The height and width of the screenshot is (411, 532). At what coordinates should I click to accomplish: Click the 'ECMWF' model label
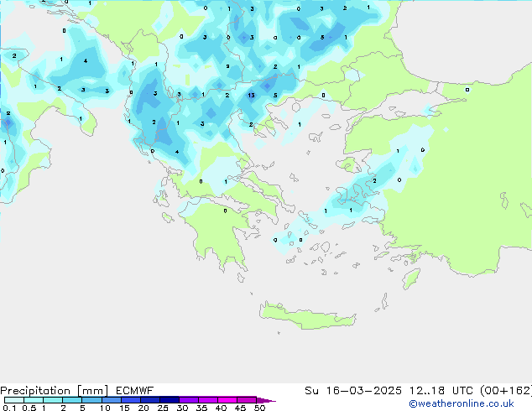coord(135,391)
